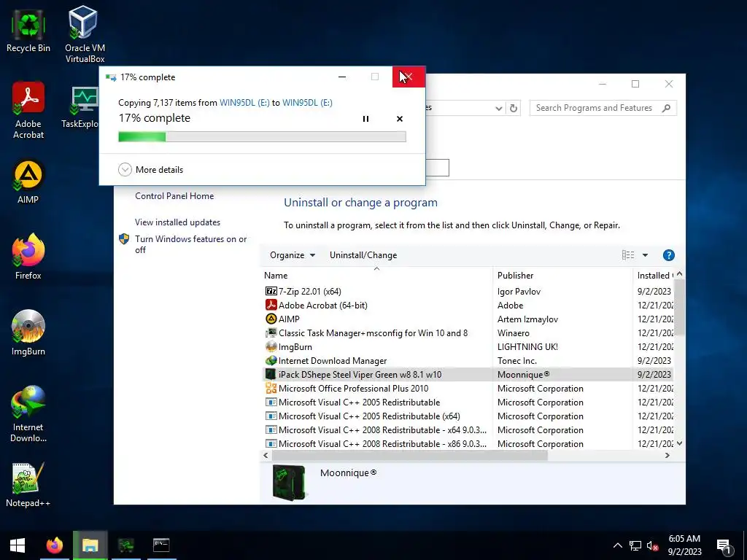Screen dimensions: 747x560
Task: Click the green viper taskbar icon
Action: coord(125,545)
